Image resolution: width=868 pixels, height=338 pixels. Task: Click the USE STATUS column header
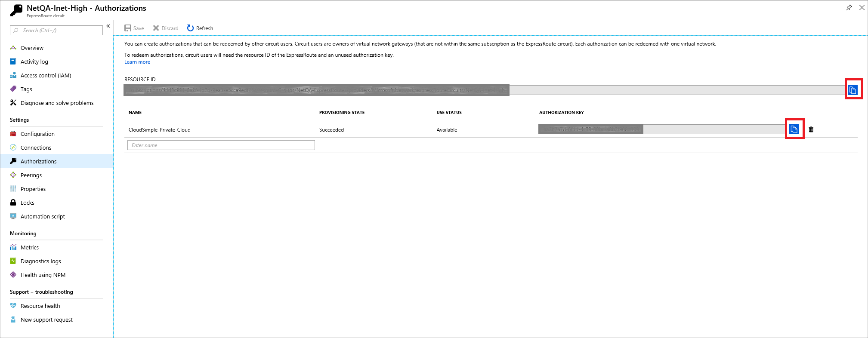449,112
